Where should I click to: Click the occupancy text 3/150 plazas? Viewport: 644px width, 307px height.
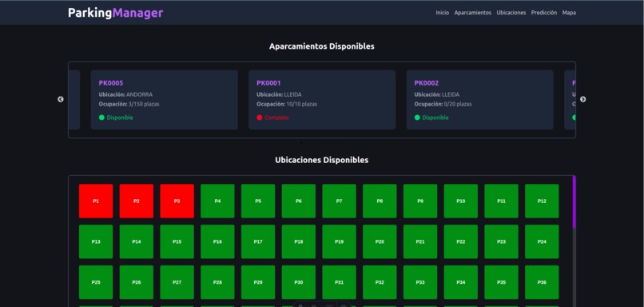click(x=144, y=105)
